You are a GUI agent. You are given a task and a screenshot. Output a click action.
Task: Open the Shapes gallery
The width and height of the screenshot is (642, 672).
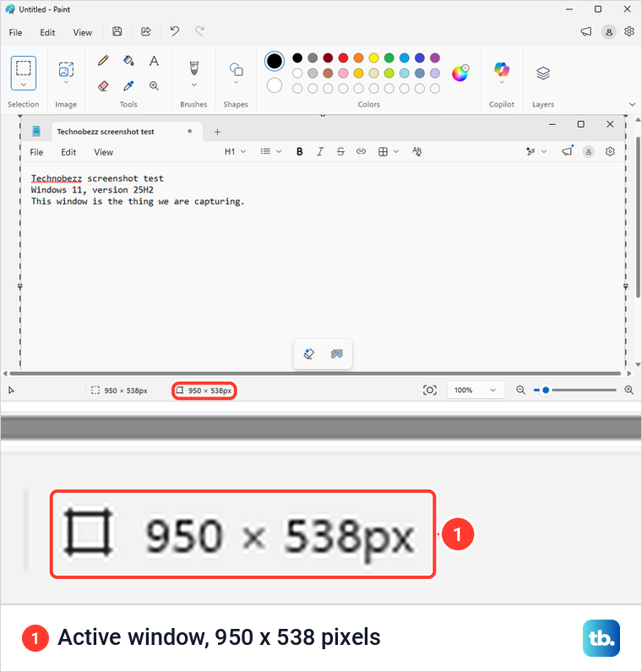coord(236,69)
